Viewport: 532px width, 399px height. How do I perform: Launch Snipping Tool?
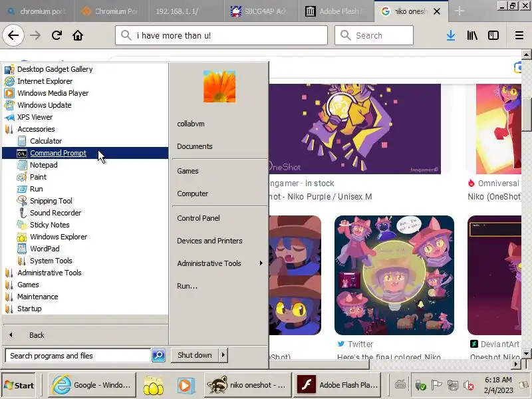(85, 201)
